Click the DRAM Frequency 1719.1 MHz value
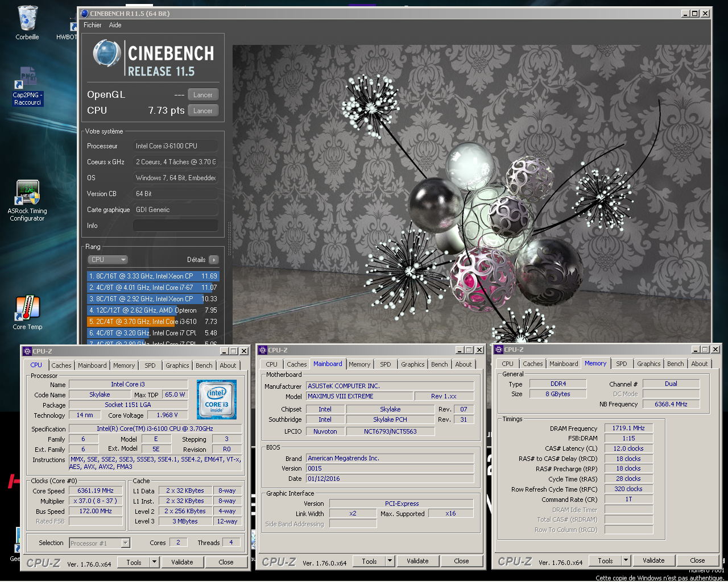 click(628, 428)
